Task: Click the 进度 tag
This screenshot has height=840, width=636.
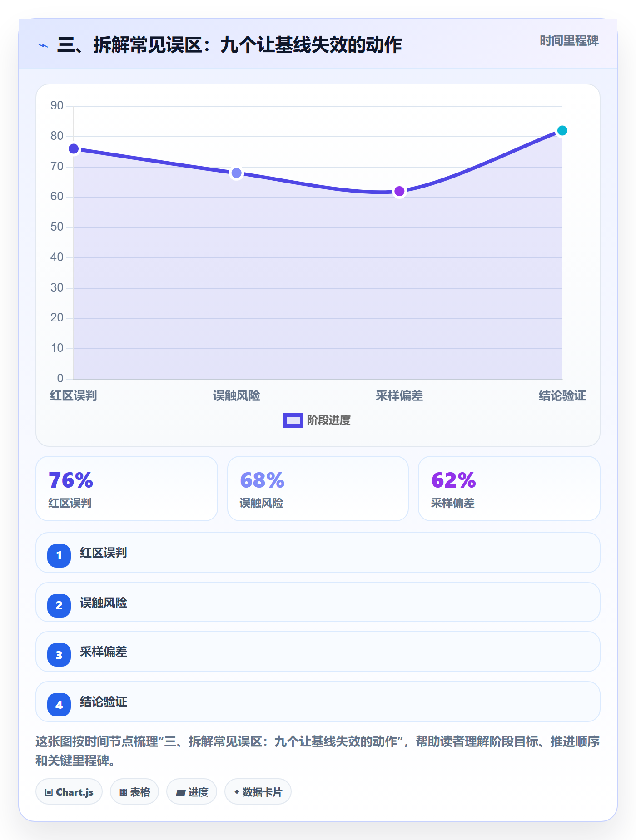Action: 192,792
